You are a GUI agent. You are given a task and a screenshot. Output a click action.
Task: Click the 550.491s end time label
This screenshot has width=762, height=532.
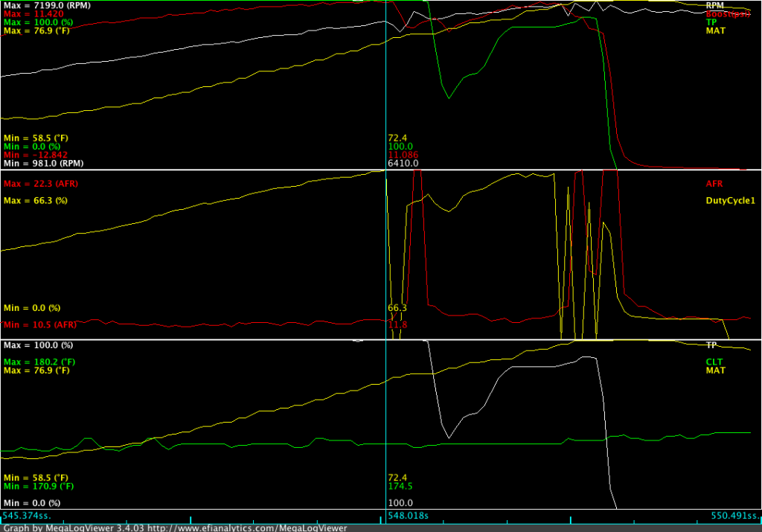click(x=735, y=516)
